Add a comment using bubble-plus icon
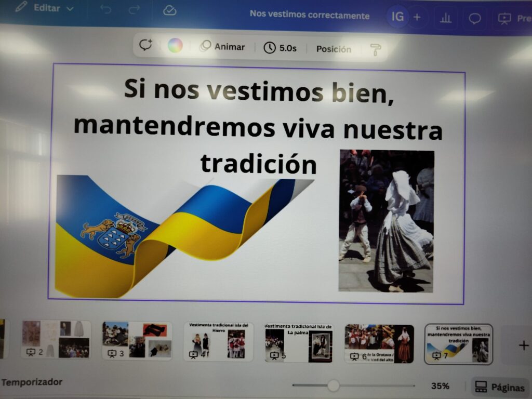The height and width of the screenshot is (399, 532). 145,46
